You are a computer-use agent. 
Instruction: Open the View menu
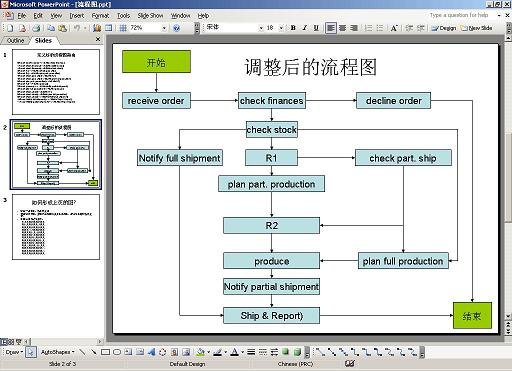tap(56, 16)
